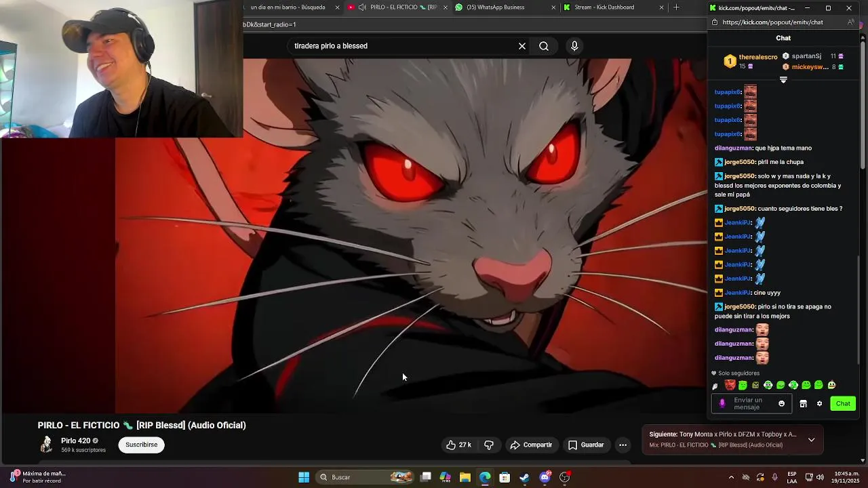Open Task View on taskbar
868x488 pixels.
(x=425, y=477)
